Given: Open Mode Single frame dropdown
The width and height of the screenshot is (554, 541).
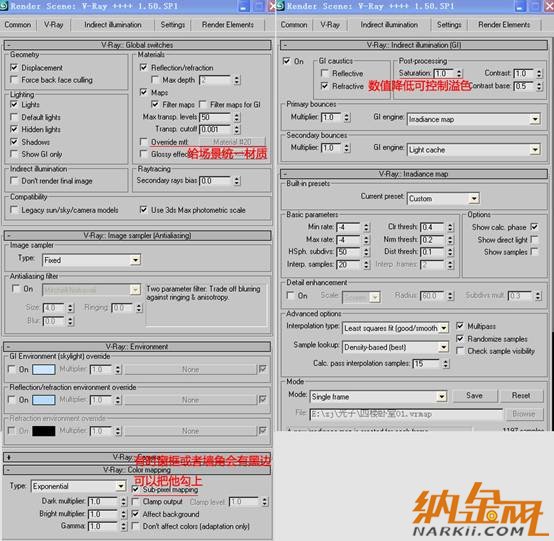Looking at the screenshot, I should point(378,396).
